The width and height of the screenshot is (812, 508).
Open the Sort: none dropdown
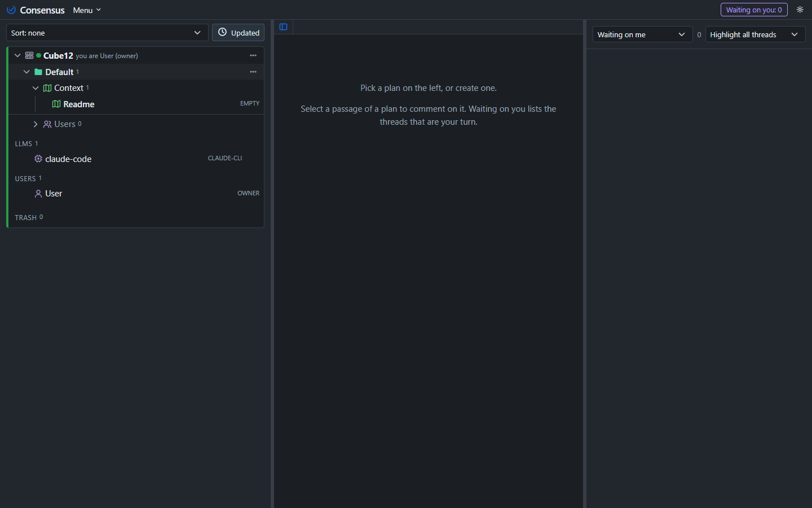pyautogui.click(x=107, y=33)
